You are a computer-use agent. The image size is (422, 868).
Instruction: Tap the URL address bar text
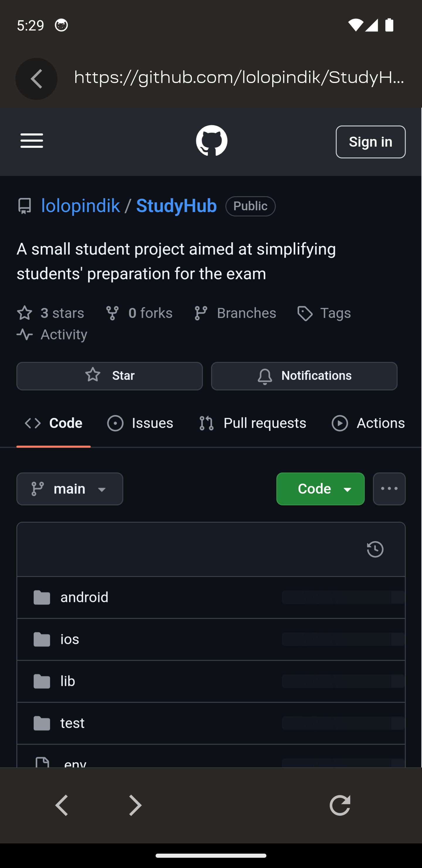tap(239, 78)
